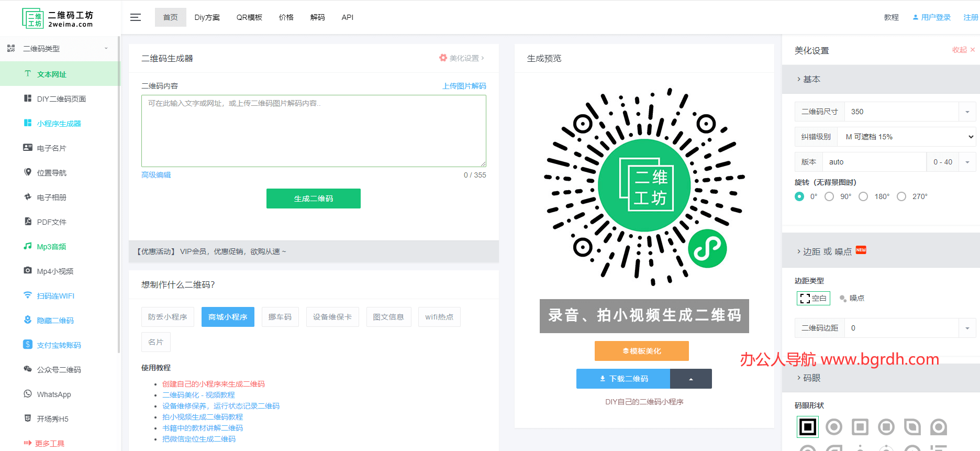Click the 二维码内容 text input area
980x451 pixels.
point(313,131)
